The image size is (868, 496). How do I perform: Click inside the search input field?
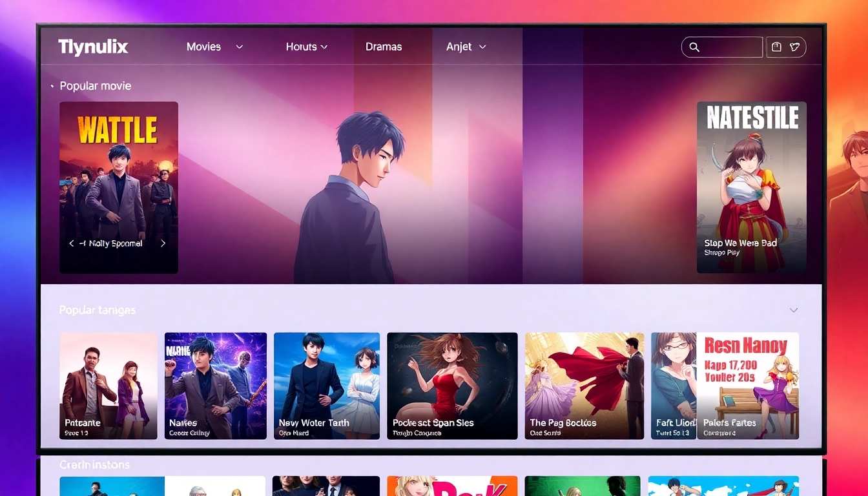point(730,47)
